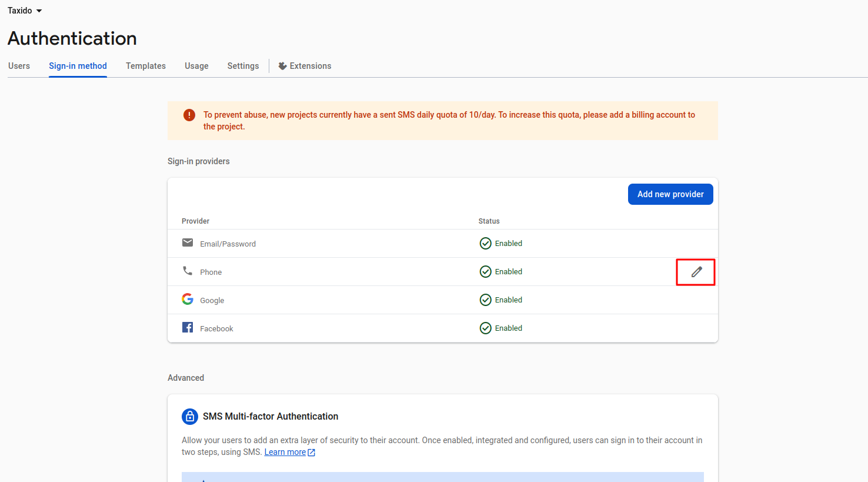Screen dimensions: 868x482
Task: Click the Enabled status check for Google
Action: 486,300
